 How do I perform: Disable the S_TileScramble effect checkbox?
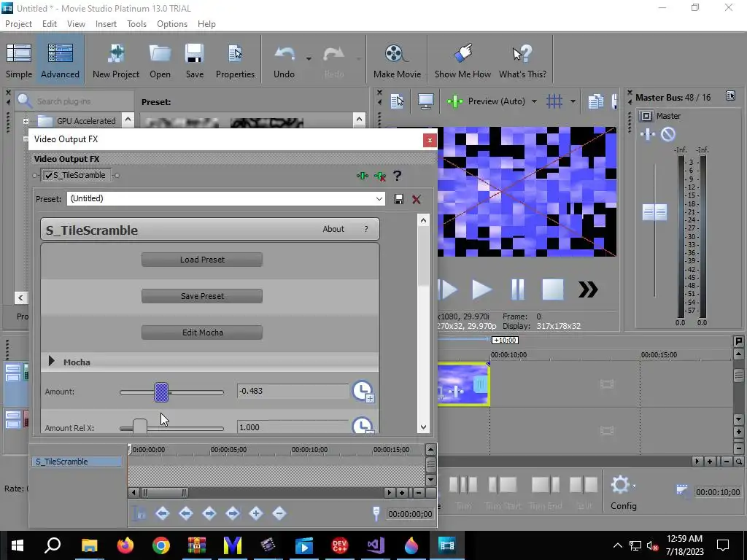[x=48, y=175]
